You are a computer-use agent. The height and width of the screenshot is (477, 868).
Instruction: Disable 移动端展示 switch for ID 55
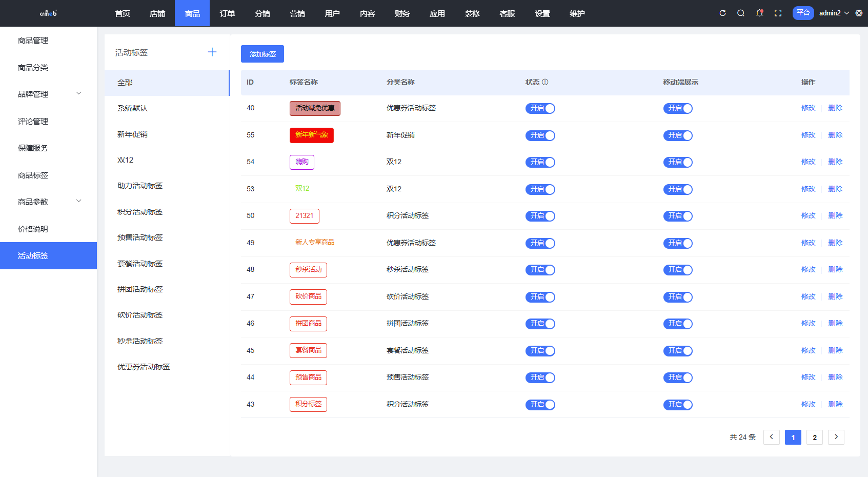[677, 135]
